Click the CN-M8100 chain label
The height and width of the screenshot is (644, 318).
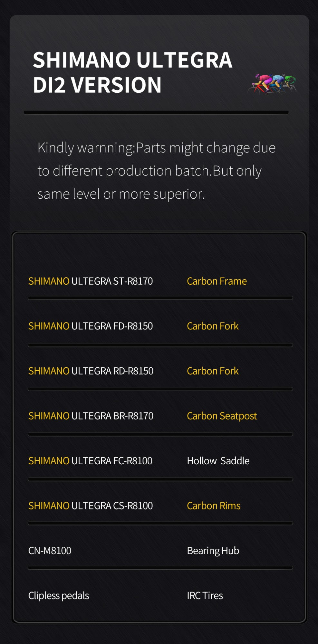point(50,551)
